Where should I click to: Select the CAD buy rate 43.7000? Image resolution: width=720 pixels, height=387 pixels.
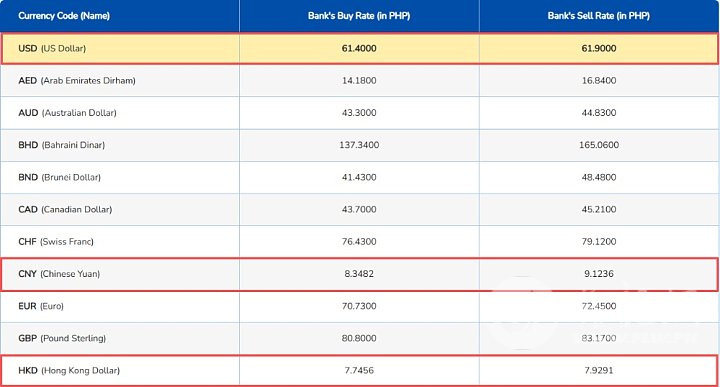(359, 209)
